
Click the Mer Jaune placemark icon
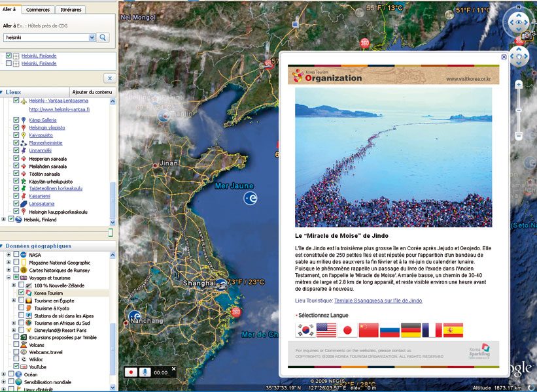coord(250,198)
